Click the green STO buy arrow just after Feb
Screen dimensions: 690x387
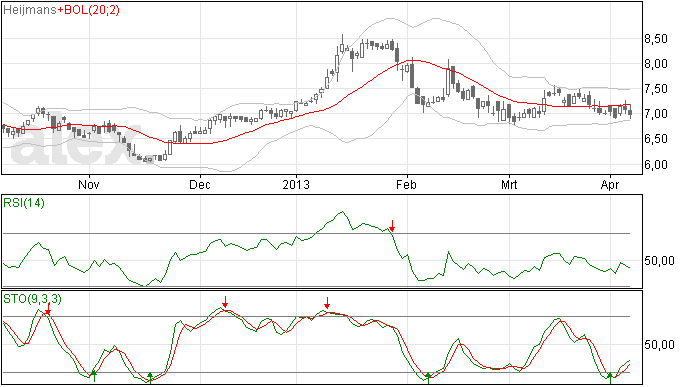pos(428,378)
